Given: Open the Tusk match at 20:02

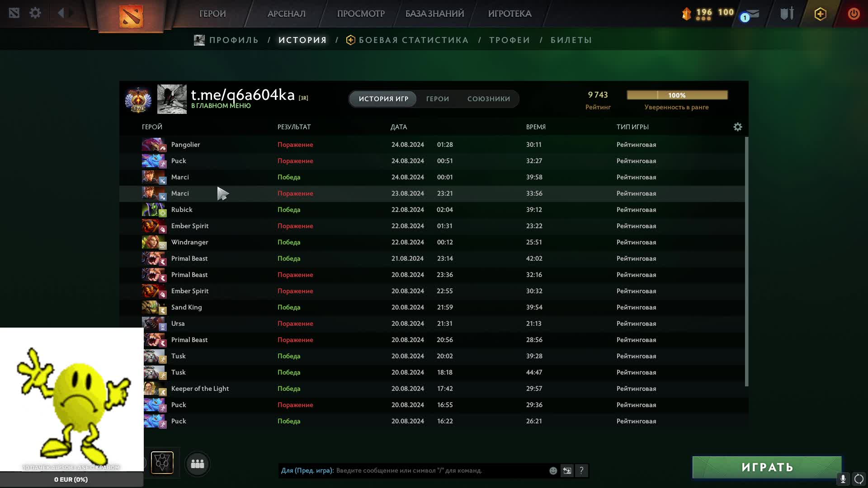Looking at the screenshot, I should point(432,356).
